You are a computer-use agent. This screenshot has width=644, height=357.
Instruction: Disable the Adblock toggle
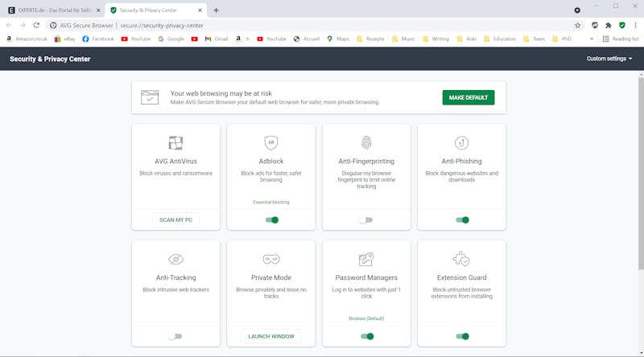point(271,220)
